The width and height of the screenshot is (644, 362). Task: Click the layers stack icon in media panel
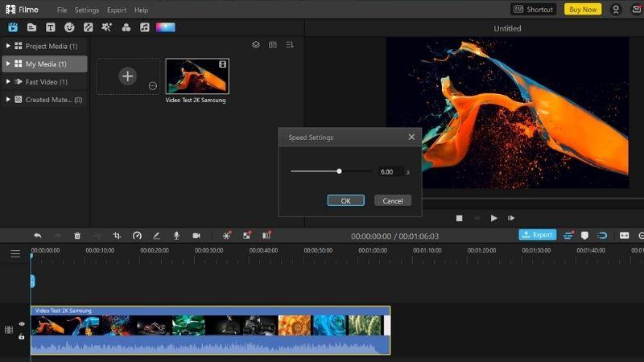(x=256, y=45)
